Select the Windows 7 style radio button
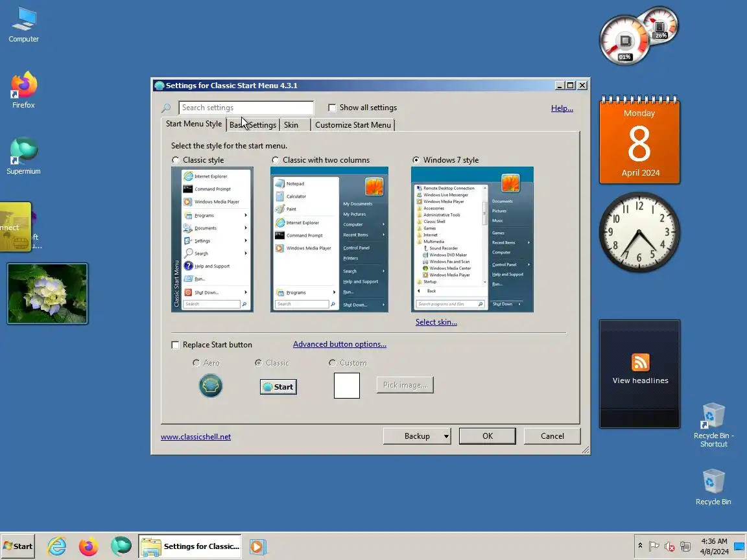The image size is (747, 560). (416, 160)
